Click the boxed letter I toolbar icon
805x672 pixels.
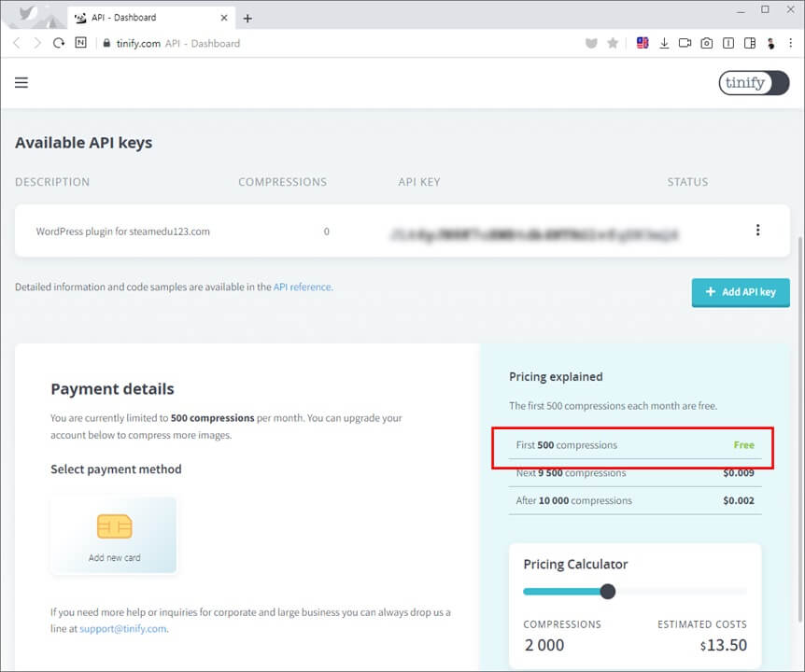[x=728, y=43]
